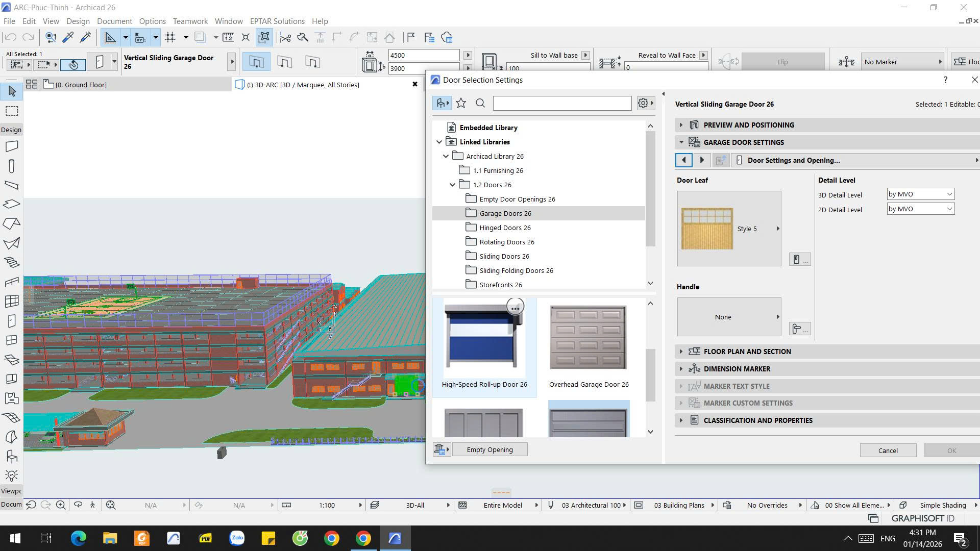Viewport: 980px width, 551px height.
Task: Open the EPTAR Solutions menu
Action: [277, 21]
